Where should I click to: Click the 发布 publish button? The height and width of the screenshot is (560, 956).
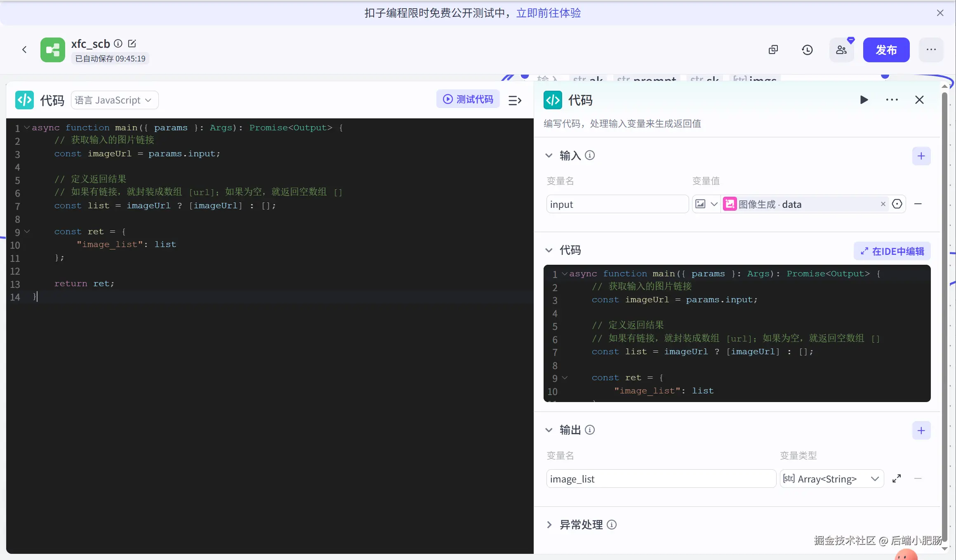(x=886, y=50)
